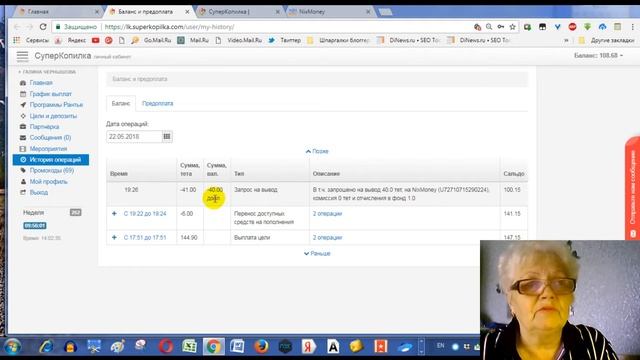This screenshot has height=360, width=640.
Task: Expand the 17:51 до 17:51 row plus
Action: [114, 237]
